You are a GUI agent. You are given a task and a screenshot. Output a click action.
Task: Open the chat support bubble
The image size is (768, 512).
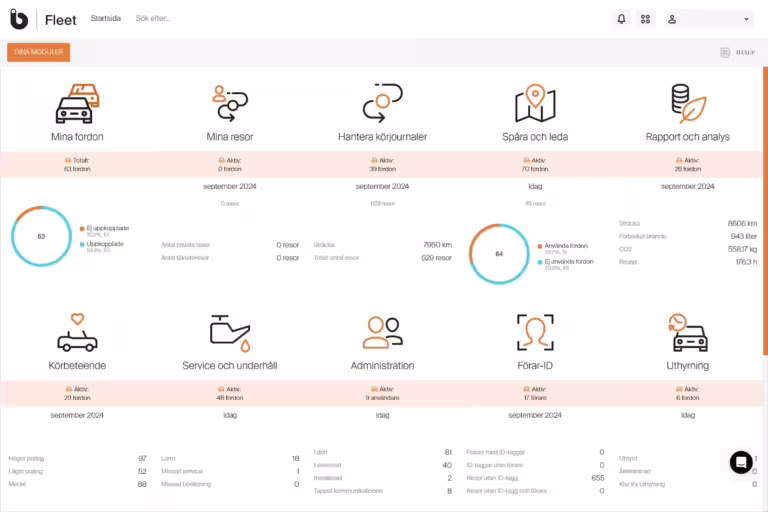[741, 462]
